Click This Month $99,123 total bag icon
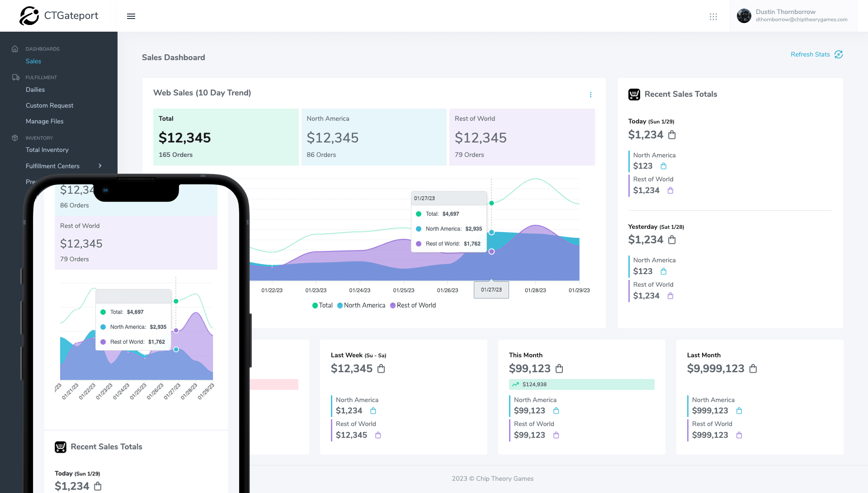This screenshot has height=493, width=868. tap(559, 369)
